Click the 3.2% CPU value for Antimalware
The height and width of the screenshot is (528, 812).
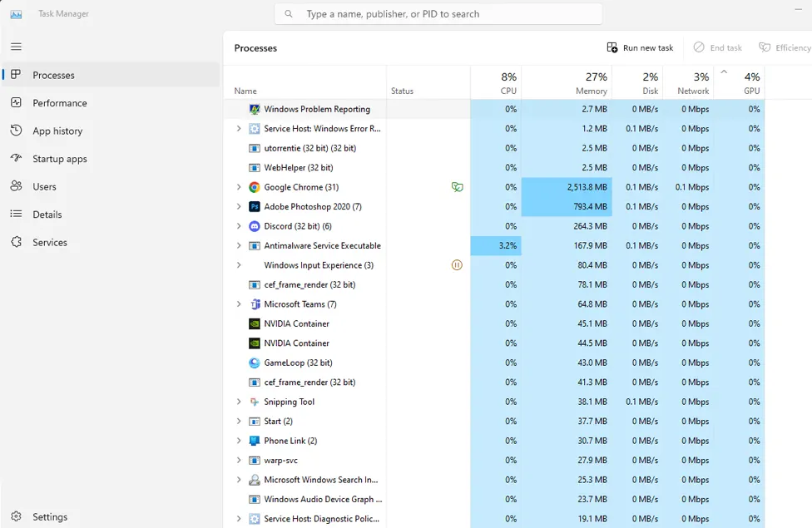tap(496, 246)
